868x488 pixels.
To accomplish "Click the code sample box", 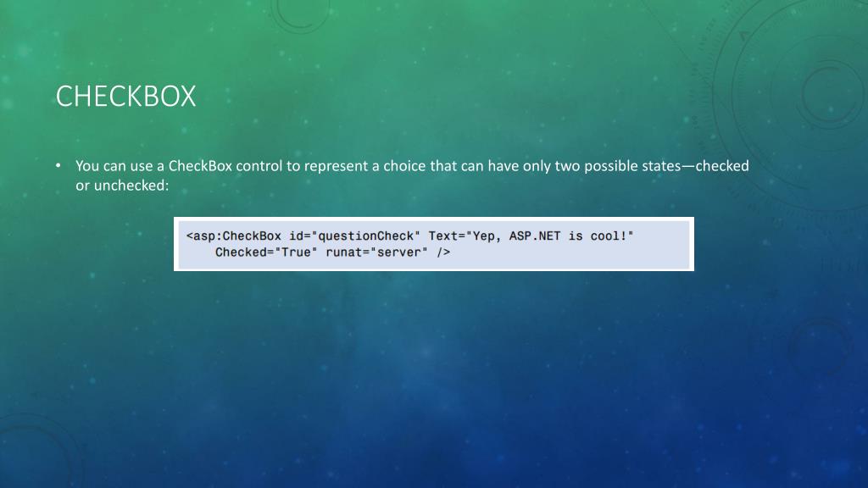I will click(x=433, y=244).
